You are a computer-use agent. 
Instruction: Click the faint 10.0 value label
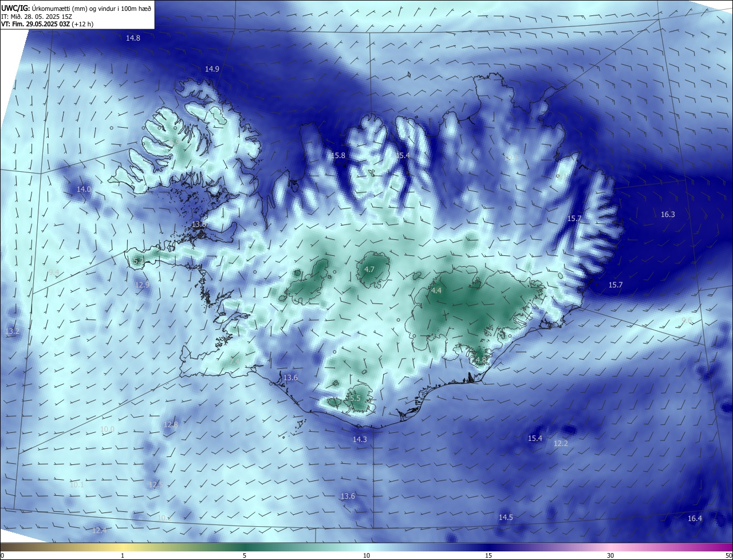[107, 429]
